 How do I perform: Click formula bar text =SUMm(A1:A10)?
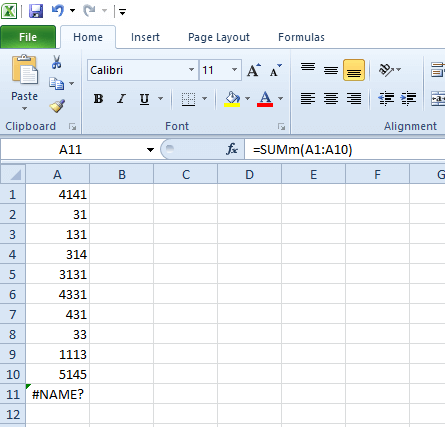coord(302,150)
